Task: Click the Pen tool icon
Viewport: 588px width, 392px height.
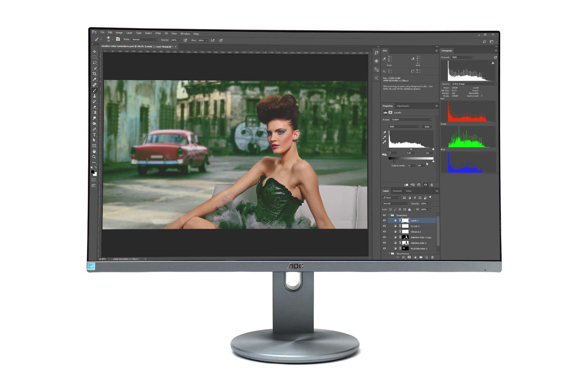Action: coord(94,129)
